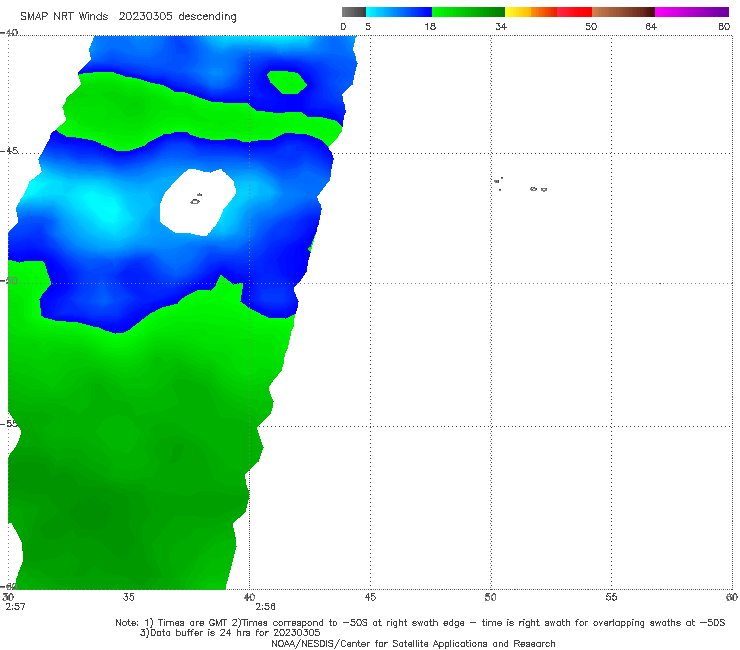Click the longitude label "35" on the bottom axis
The width and height of the screenshot is (740, 650).
pos(128,597)
